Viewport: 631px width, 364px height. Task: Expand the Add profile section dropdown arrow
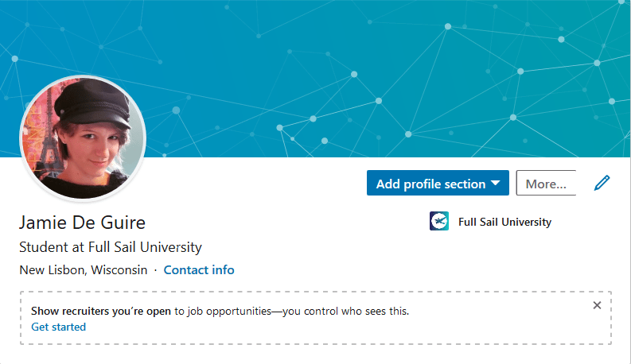pos(496,184)
